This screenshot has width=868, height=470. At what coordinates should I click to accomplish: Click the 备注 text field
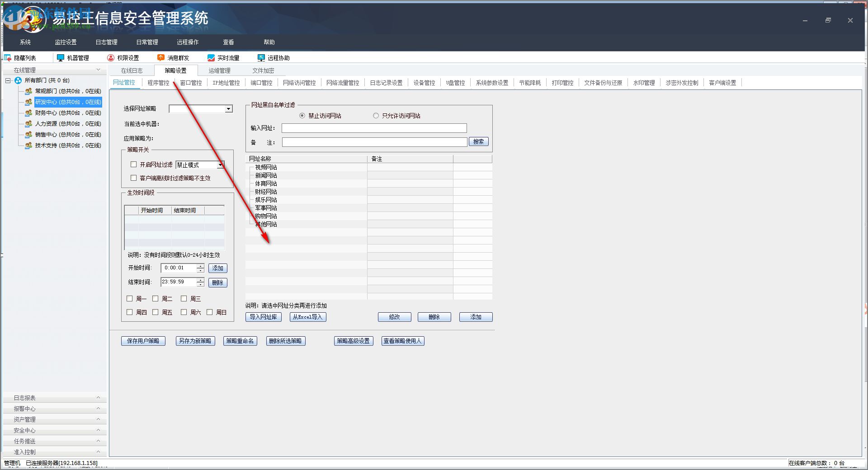pos(375,142)
